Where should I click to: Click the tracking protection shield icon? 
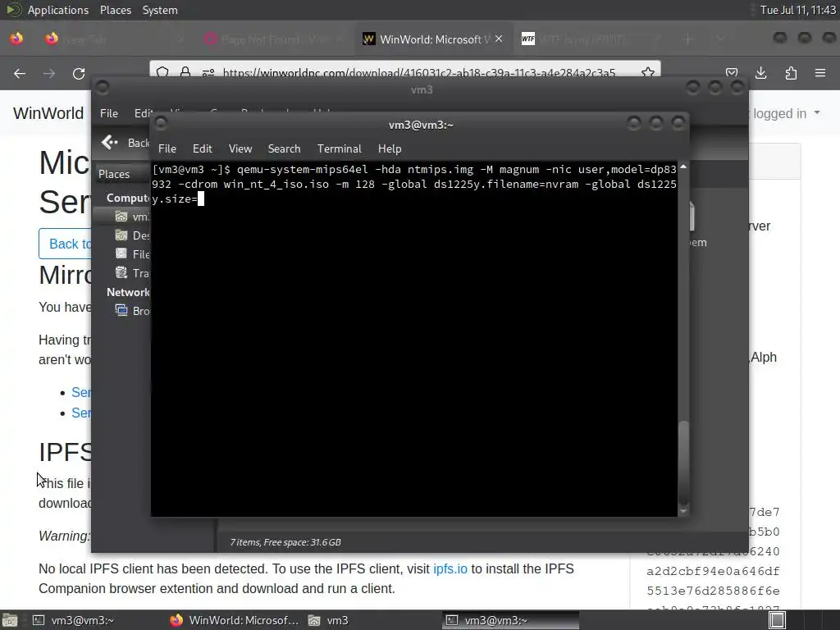click(163, 72)
